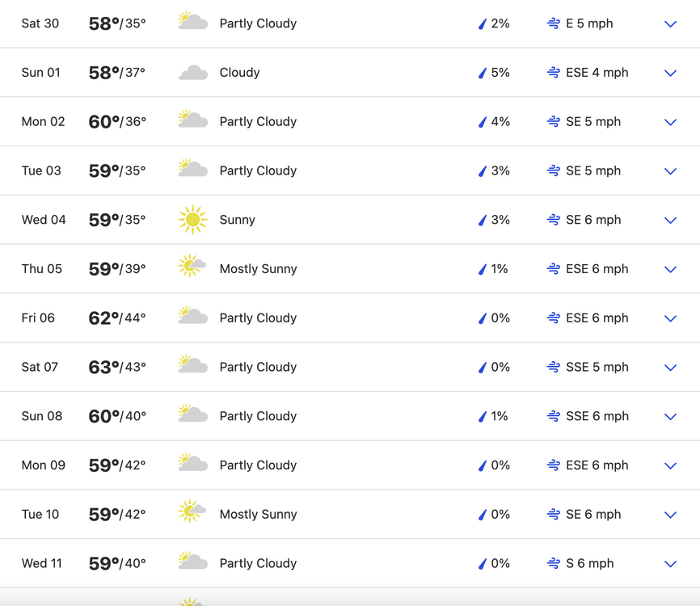Click the raindrop icon on Mon 02 row
This screenshot has width=700, height=606.
tap(482, 122)
